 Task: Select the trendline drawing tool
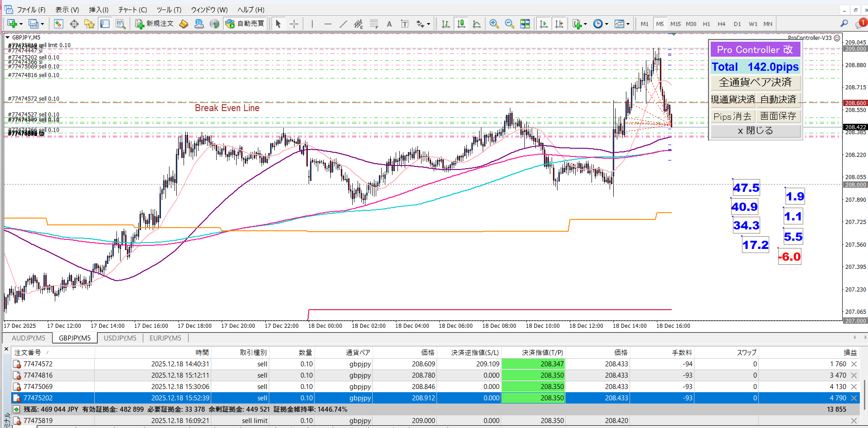point(343,24)
